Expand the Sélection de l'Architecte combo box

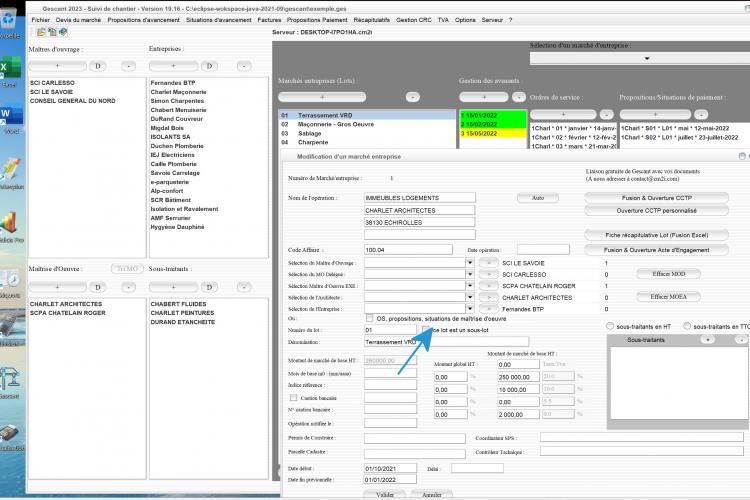point(470,297)
